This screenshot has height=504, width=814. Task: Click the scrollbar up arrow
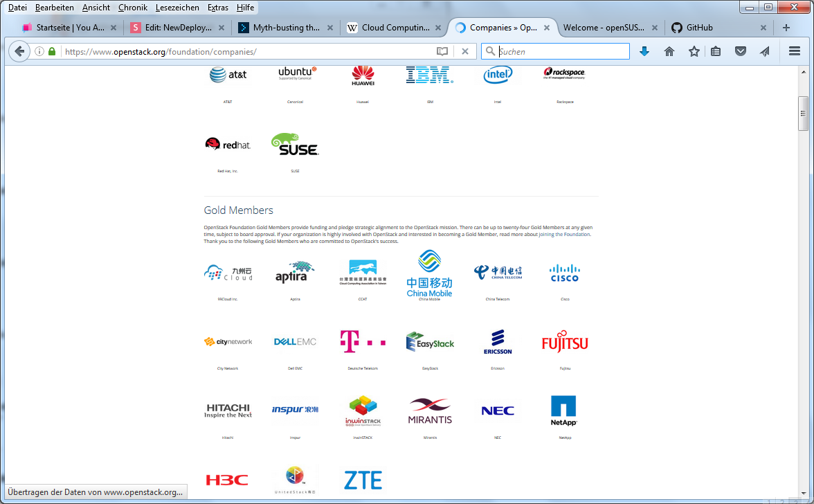[803, 71]
